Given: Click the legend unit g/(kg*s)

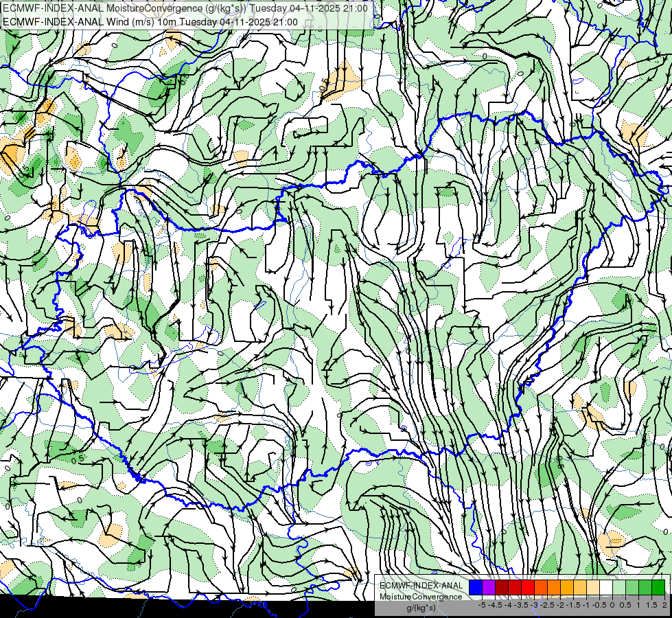Looking at the screenshot, I should coord(421,608).
